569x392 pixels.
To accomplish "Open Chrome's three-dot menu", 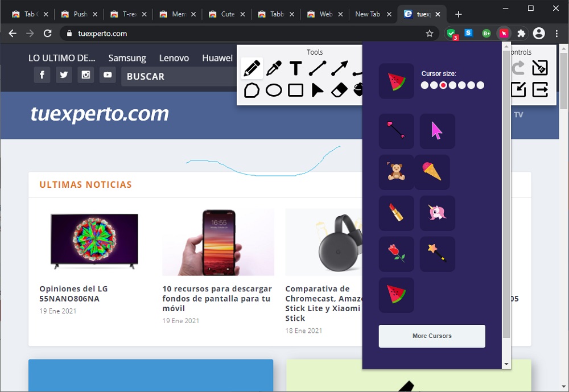I will tap(557, 34).
